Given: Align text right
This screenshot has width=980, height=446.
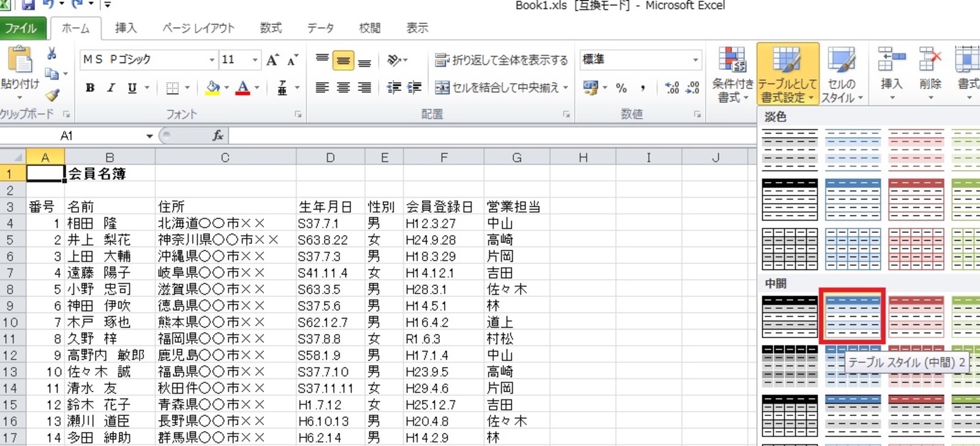Looking at the screenshot, I should (364, 88).
